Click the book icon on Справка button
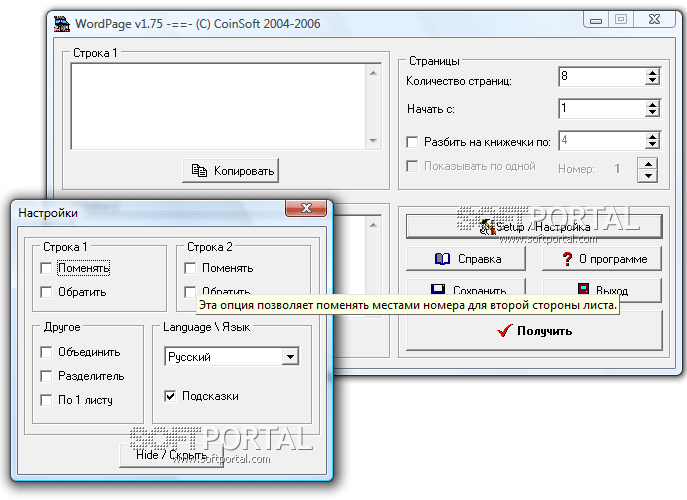The image size is (687, 500). (442, 259)
